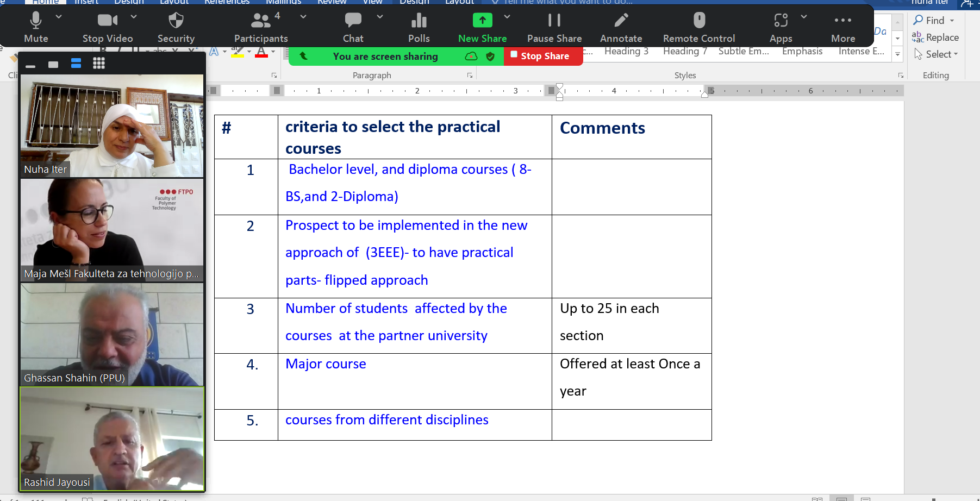Expand the arrow beside Participants

[303, 17]
